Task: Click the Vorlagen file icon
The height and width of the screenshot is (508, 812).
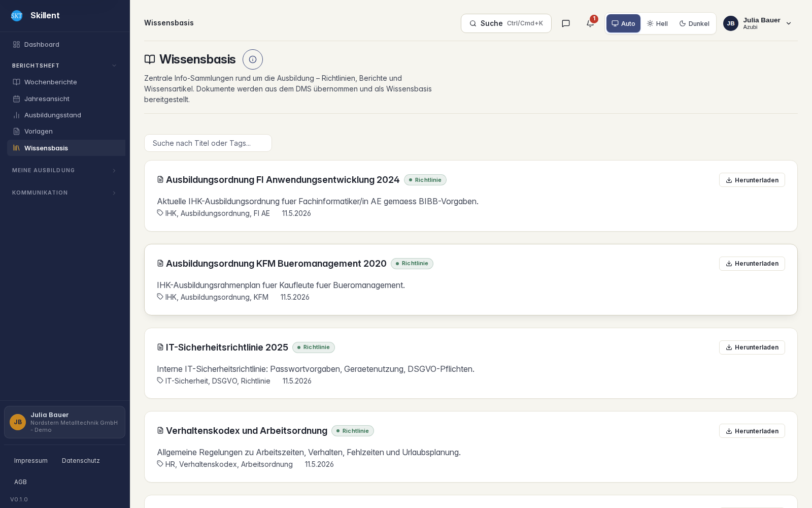Action: pyautogui.click(x=16, y=132)
